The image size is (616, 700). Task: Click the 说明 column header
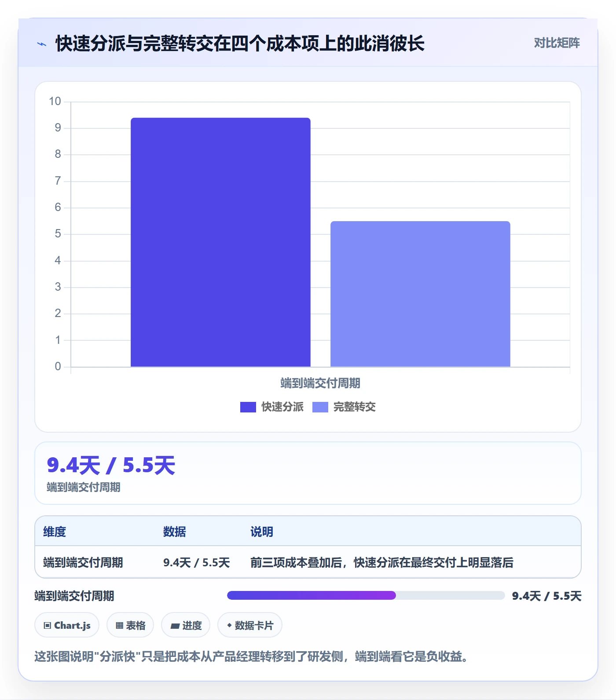pos(262,532)
